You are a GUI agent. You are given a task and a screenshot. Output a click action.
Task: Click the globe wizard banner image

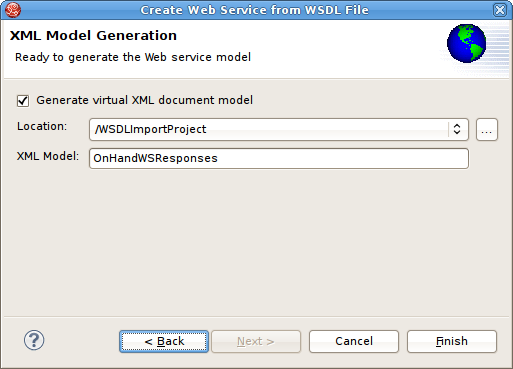(467, 43)
